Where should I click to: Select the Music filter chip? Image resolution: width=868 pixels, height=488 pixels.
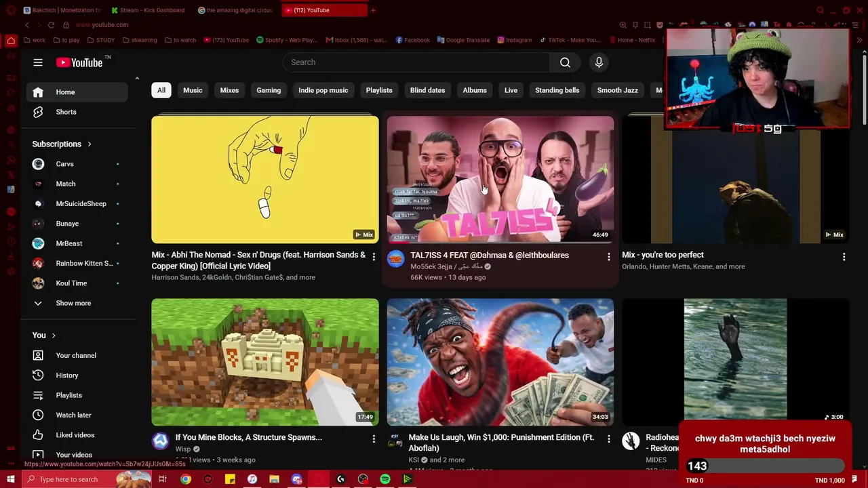(x=193, y=90)
